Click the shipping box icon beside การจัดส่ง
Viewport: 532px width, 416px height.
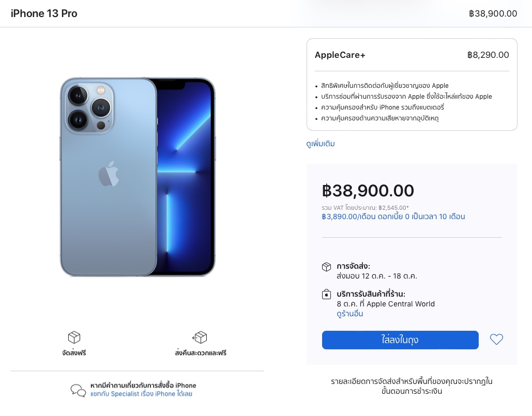coord(326,267)
